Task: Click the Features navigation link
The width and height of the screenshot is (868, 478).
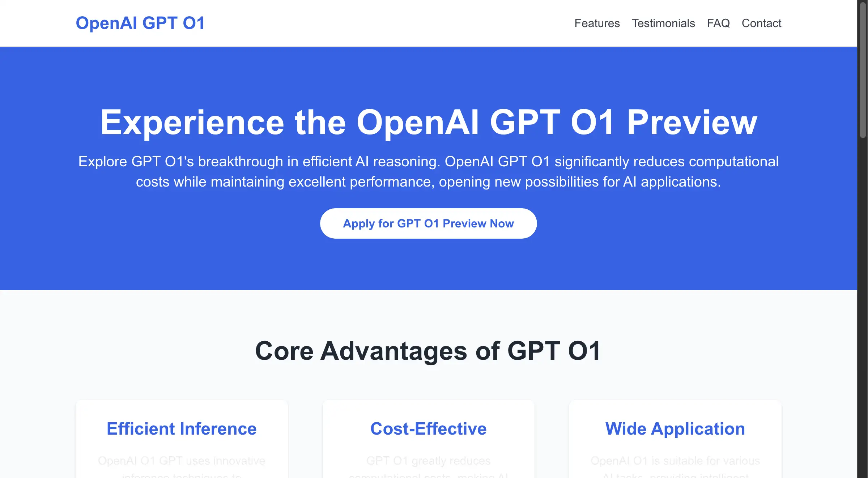Action: click(597, 23)
